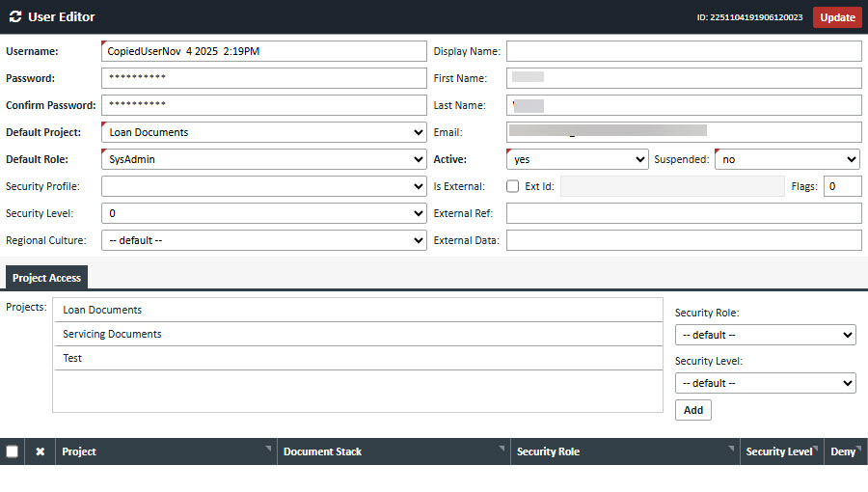
Task: Switch to the Project Access tab
Action: click(46, 278)
